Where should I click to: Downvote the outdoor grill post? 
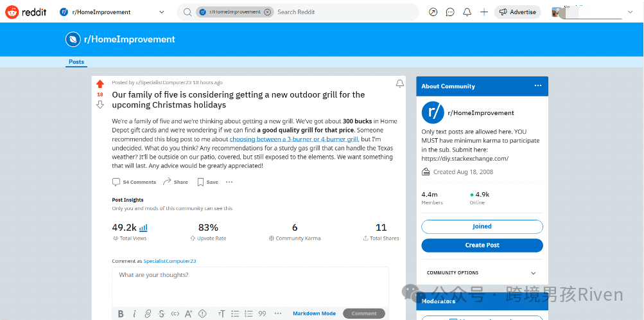[x=100, y=104]
